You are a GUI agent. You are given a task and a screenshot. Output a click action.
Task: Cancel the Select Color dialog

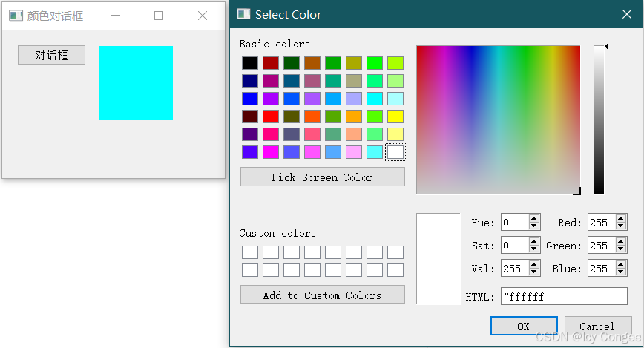tap(597, 326)
